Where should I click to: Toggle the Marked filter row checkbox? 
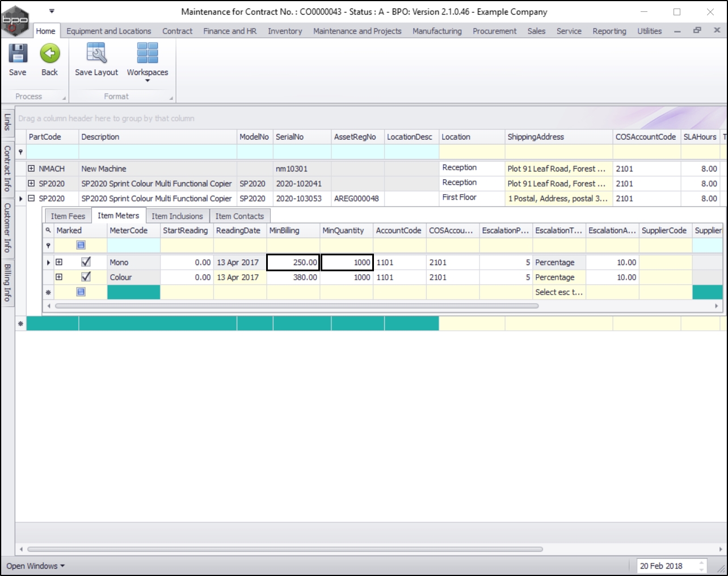click(81, 245)
